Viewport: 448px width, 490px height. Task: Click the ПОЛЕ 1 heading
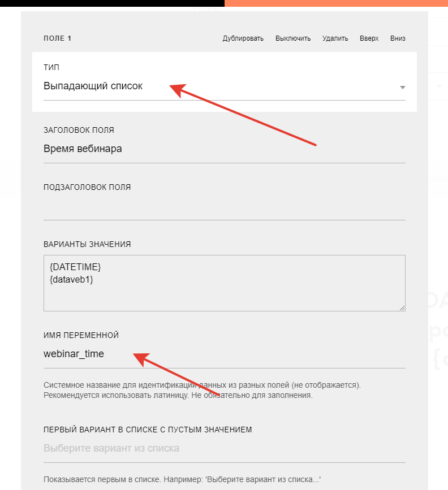coord(58,38)
